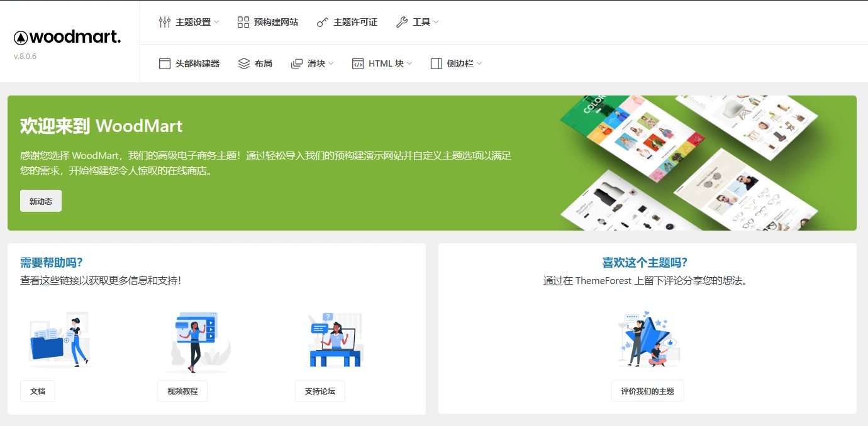868x426 pixels.
Task: Click the 布局 stacked-layers icon
Action: (x=243, y=63)
